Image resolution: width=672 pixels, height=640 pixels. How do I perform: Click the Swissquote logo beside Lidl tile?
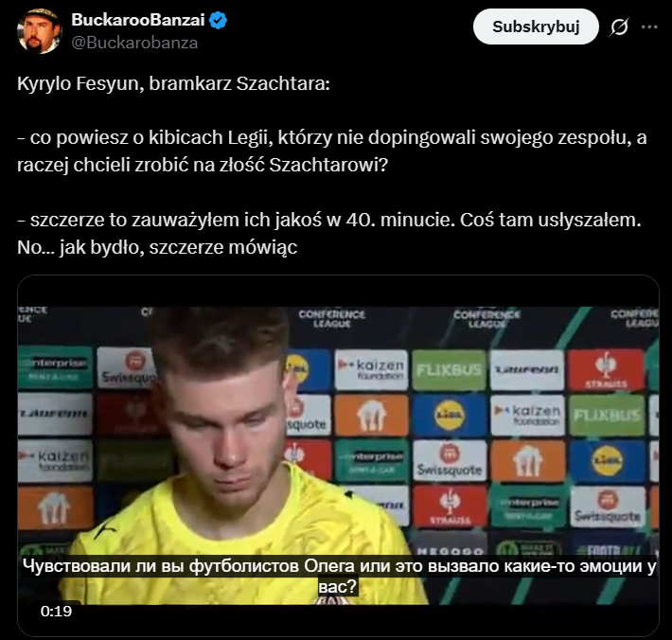(450, 461)
